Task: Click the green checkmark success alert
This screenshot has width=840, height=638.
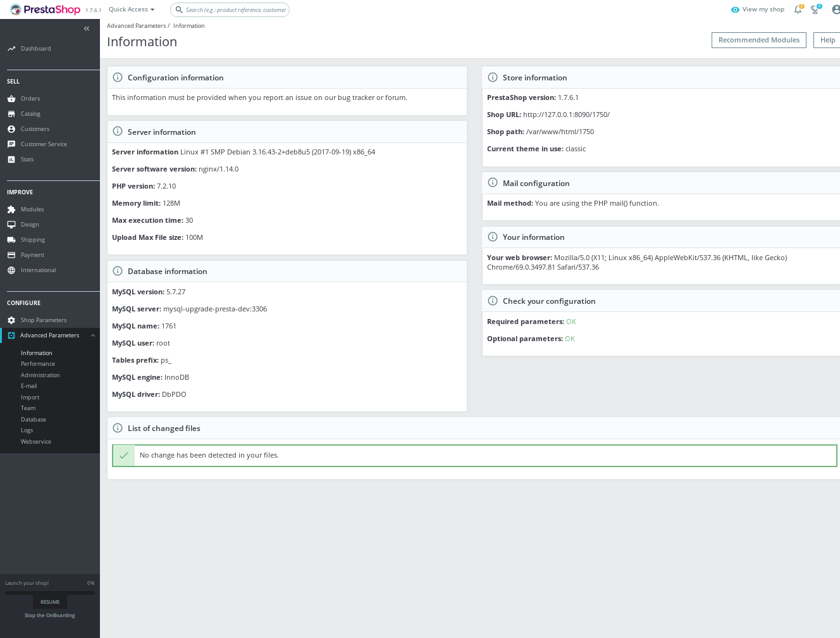Action: click(474, 456)
